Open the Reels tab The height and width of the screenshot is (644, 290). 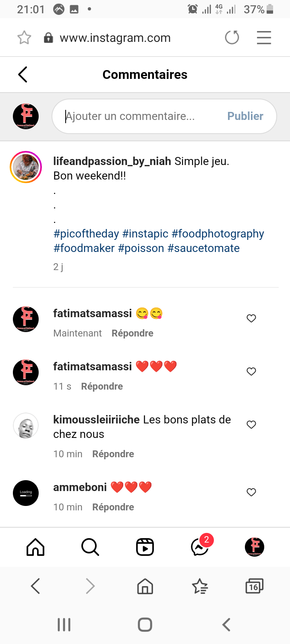145,547
